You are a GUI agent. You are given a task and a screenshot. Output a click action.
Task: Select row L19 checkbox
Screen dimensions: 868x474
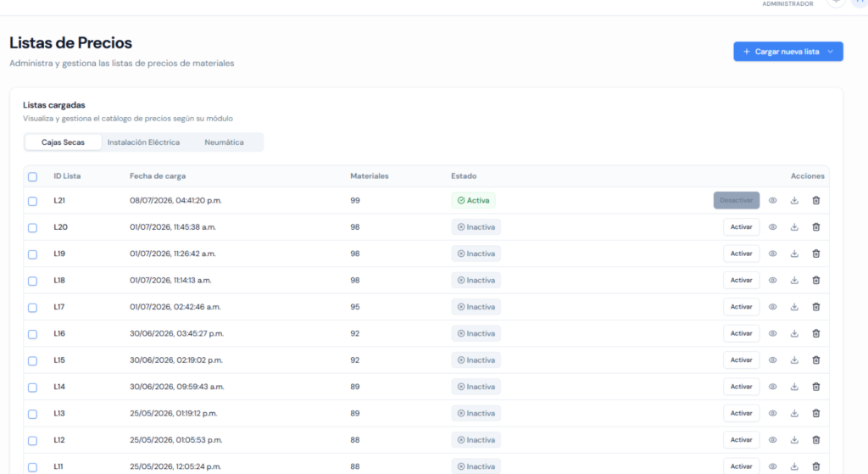point(33,254)
